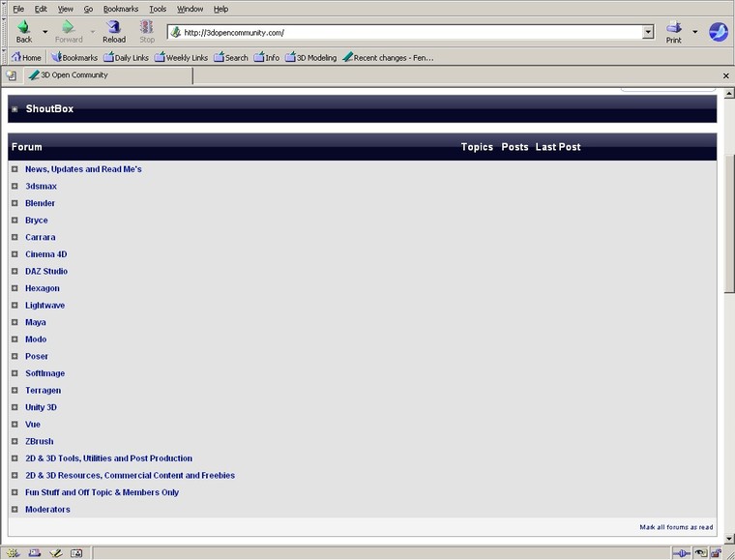Open the Tools menu

click(x=158, y=9)
